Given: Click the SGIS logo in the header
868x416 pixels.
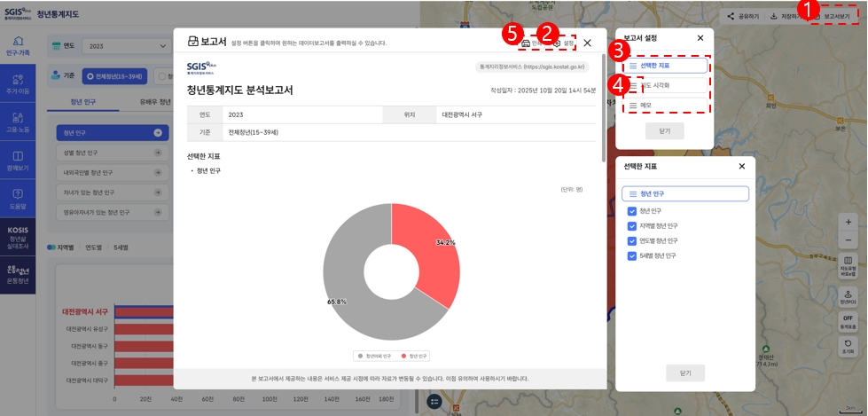Looking at the screenshot, I should [16, 14].
